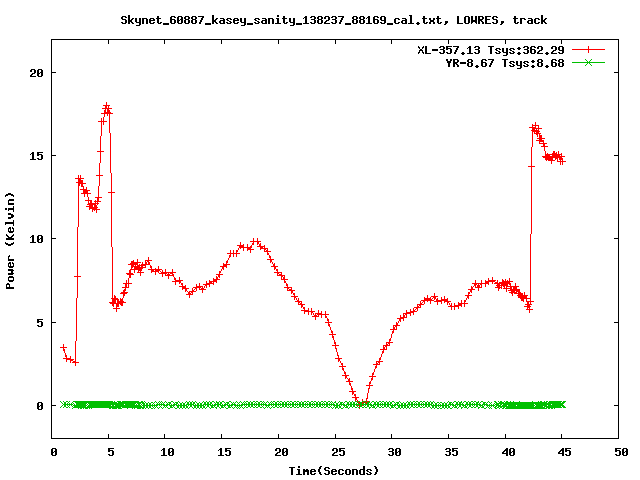Click the red curve's minimum near 27 seconds
640x480 pixels.
360,404
